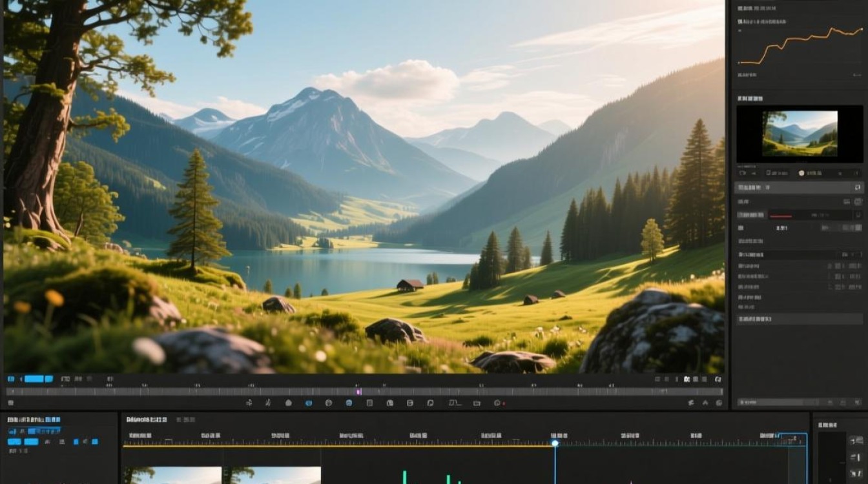Image resolution: width=868 pixels, height=484 pixels.
Task: Click the wide blue button above the scrub bar
Action: point(34,379)
